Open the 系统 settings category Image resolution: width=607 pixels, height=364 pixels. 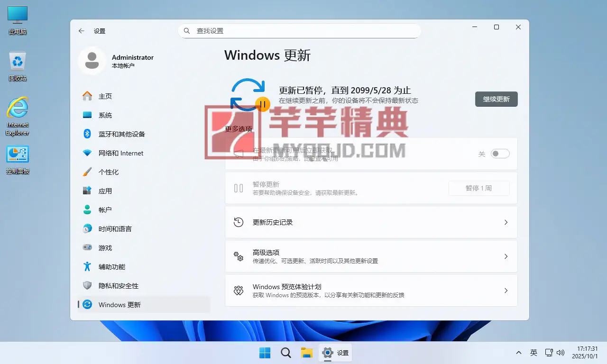click(x=105, y=115)
